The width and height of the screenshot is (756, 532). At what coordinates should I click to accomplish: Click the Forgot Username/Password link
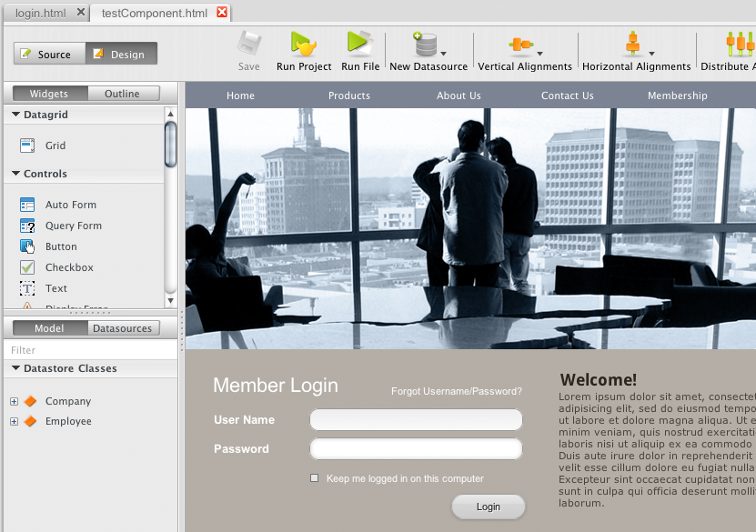456,391
